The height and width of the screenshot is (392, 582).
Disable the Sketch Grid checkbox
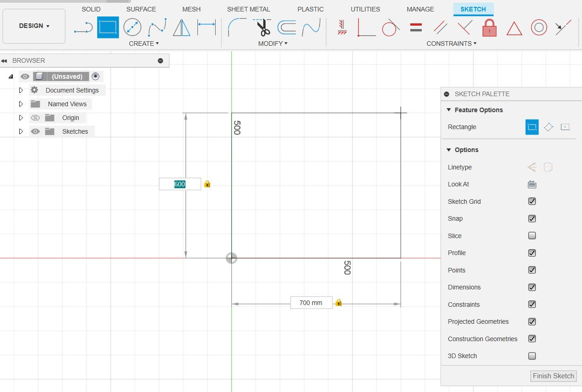pyautogui.click(x=532, y=201)
